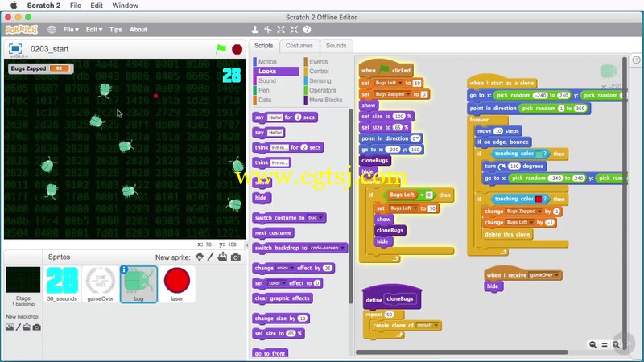Image resolution: width=644 pixels, height=362 pixels.
Task: Select the Shrink sprite tool in toolbar
Action: 294,30
